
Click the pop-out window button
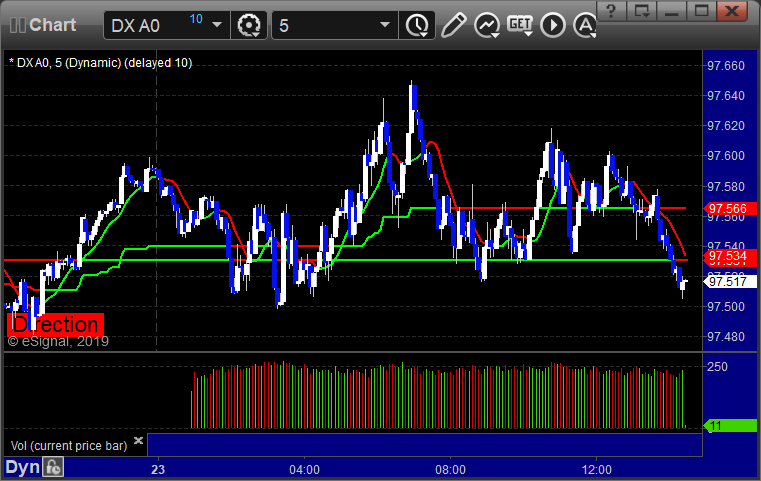641,11
